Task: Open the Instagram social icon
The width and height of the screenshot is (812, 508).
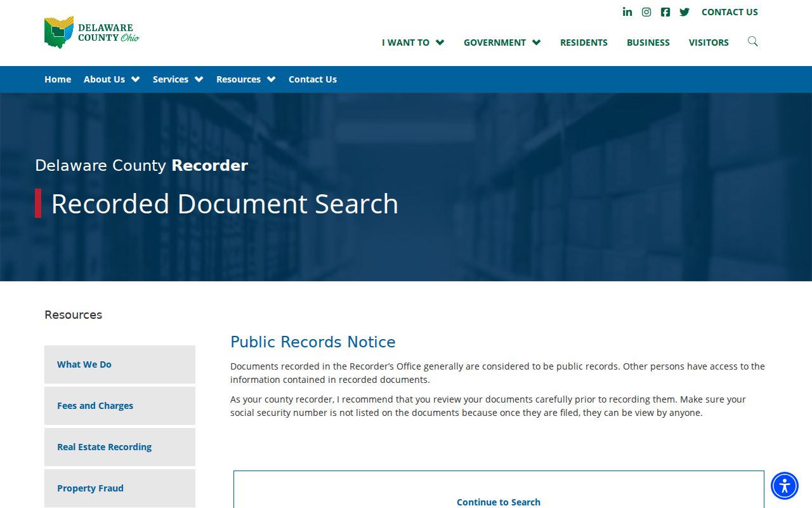Action: (646, 12)
